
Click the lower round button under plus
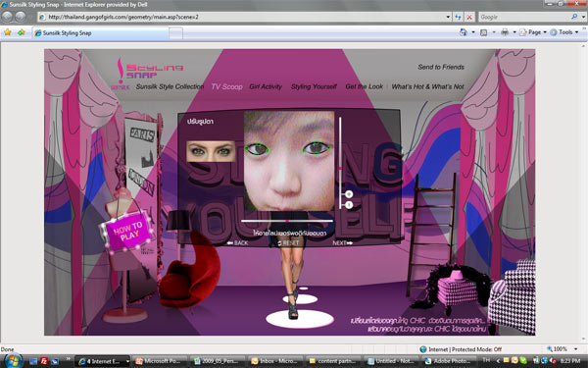coord(349,205)
